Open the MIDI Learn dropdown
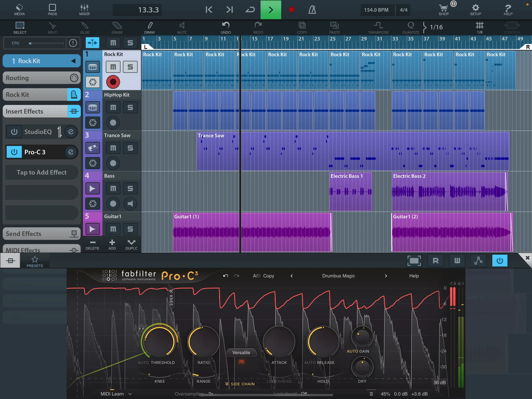 point(116,394)
